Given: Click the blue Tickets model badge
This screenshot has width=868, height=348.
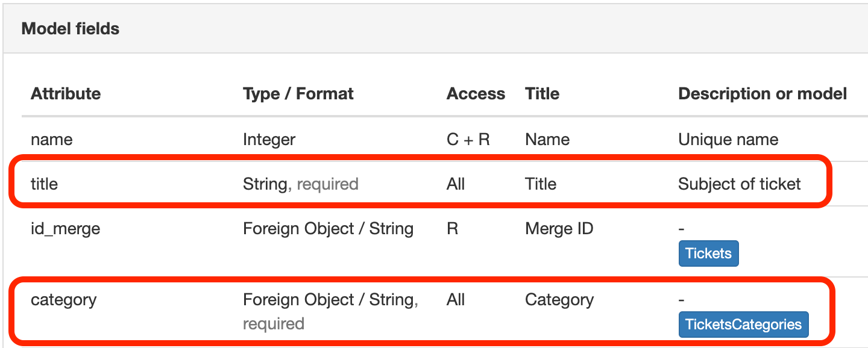Looking at the screenshot, I should [708, 253].
